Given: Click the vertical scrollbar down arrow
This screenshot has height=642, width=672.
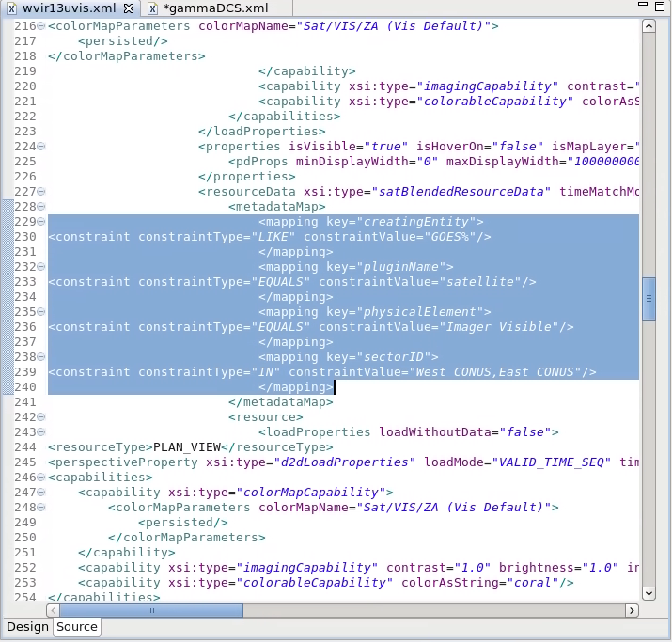Looking at the screenshot, I should pyautogui.click(x=649, y=593).
